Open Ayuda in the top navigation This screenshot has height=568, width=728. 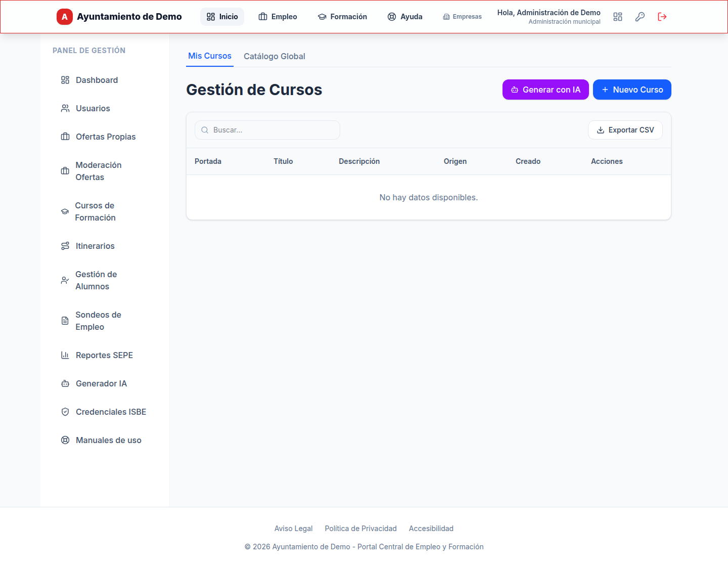tap(405, 17)
